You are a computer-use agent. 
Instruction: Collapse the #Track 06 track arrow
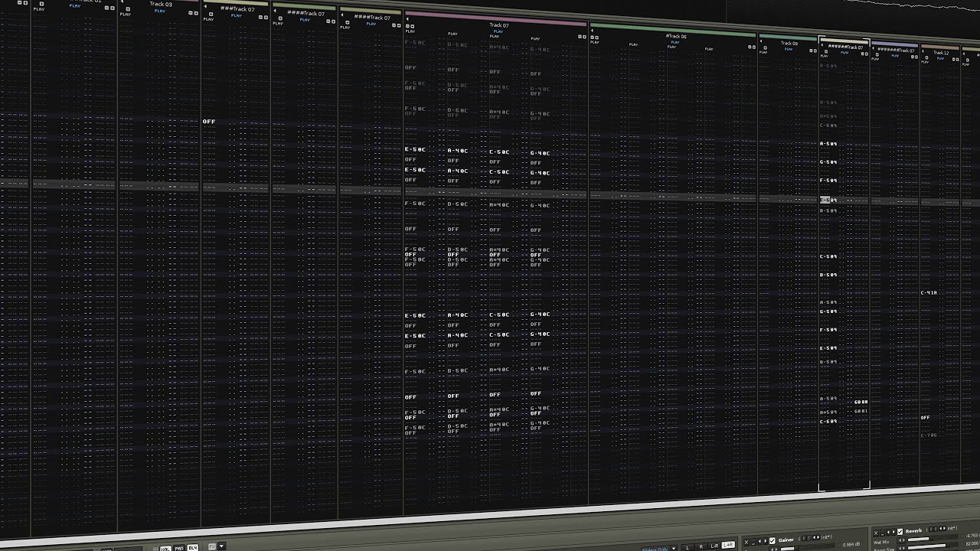[593, 31]
